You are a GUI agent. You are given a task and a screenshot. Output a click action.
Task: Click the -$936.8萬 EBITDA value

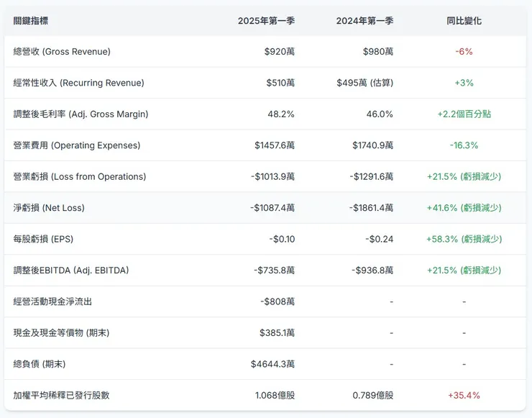pyautogui.click(x=372, y=271)
